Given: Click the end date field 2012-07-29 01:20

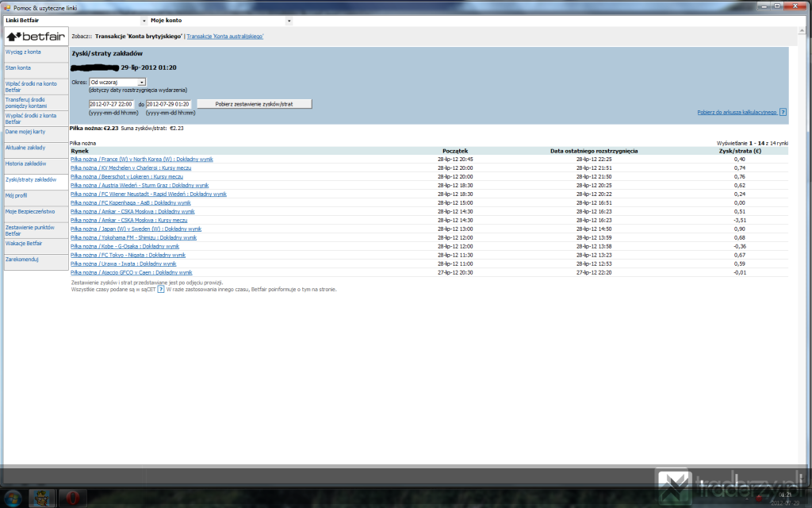Looking at the screenshot, I should 168,104.
